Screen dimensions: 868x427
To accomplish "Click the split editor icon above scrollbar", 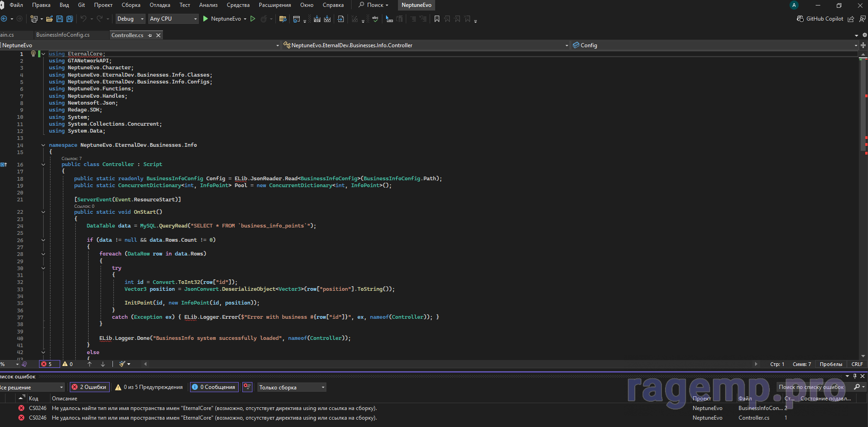I will pos(863,45).
